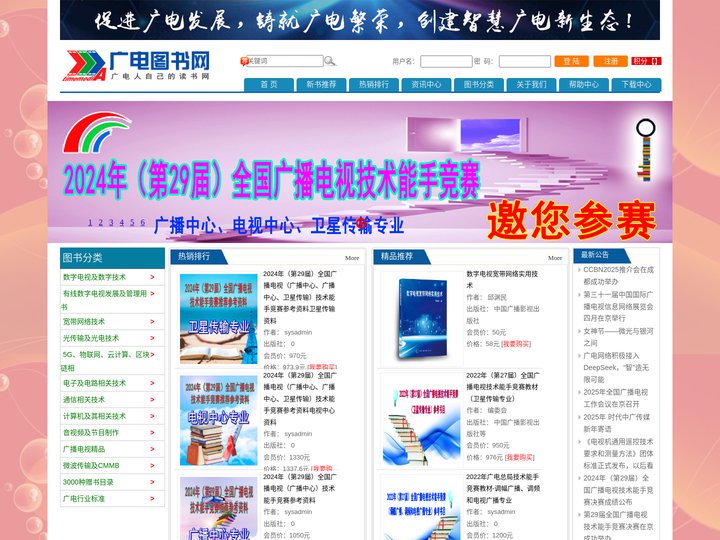Image resolution: width=720 pixels, height=540 pixels.
Task: Open category 广播电视精品
Action: click(84, 449)
